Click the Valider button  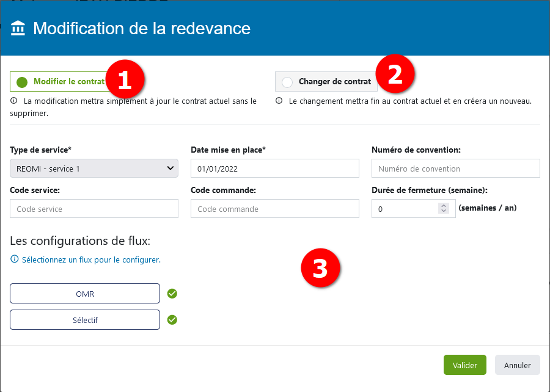(x=465, y=365)
